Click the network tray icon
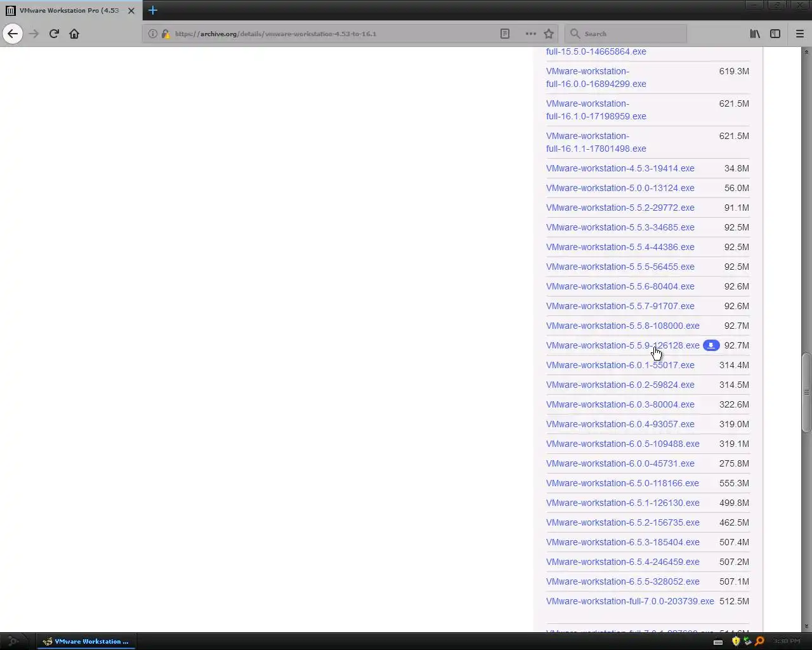 coord(747,641)
